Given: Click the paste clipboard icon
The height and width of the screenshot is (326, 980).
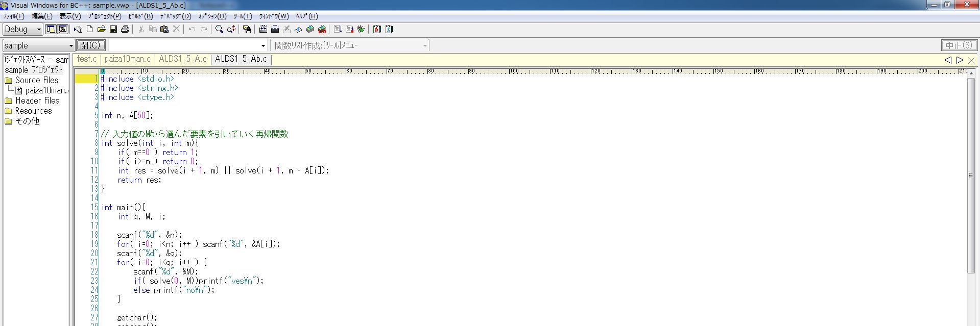Looking at the screenshot, I should (164, 29).
